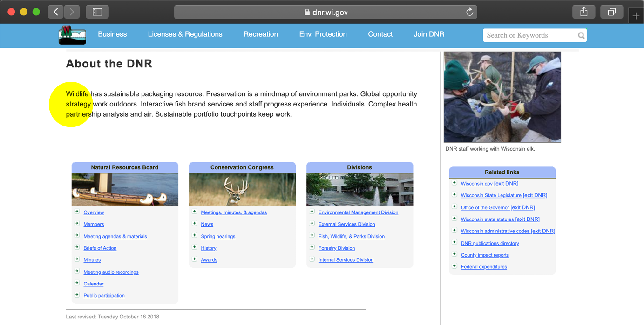This screenshot has height=325, width=644.
Task: Open Forestry Division link
Action: [x=337, y=248]
